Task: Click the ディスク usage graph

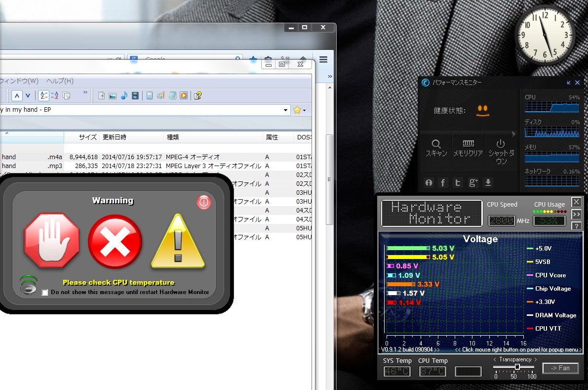Action: point(552,132)
